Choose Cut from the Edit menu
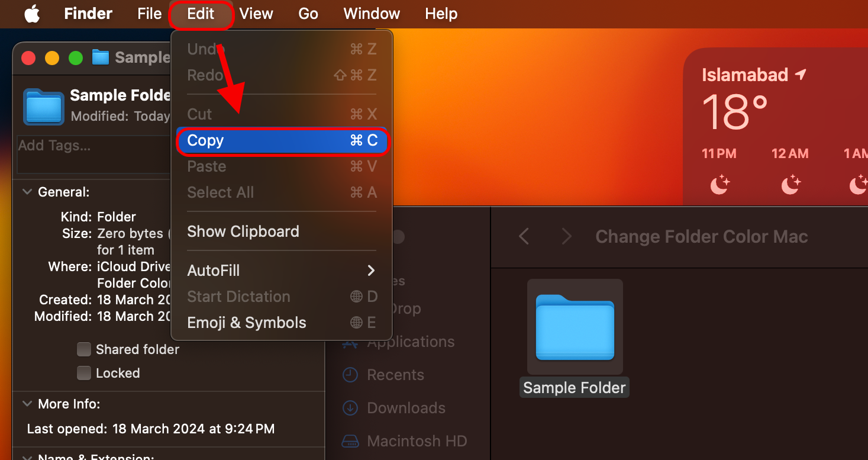The image size is (868, 460). tap(282, 114)
